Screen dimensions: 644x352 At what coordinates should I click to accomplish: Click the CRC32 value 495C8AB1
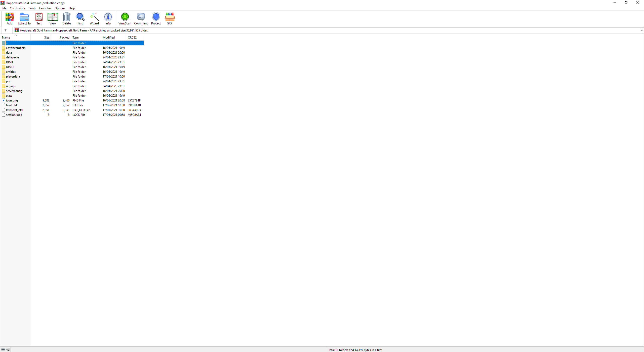click(x=134, y=115)
